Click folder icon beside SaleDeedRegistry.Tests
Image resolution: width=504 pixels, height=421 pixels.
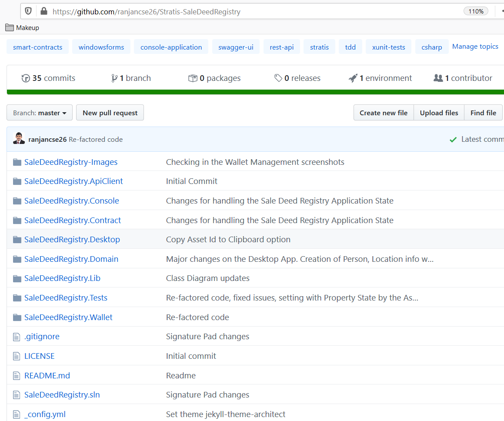tap(17, 298)
